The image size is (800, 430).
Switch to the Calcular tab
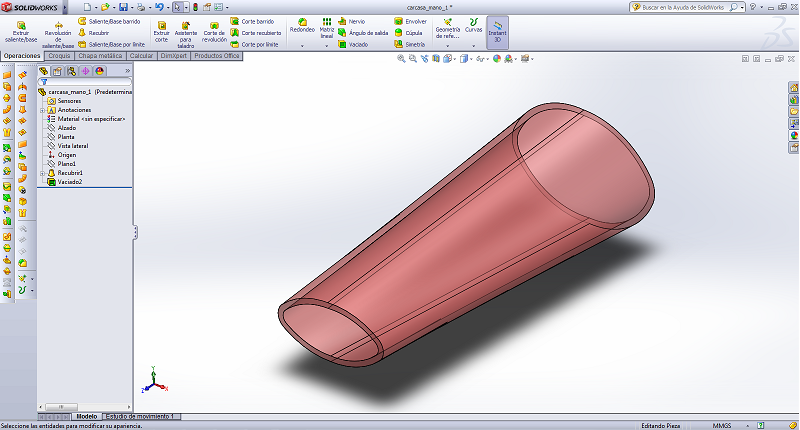coord(141,56)
